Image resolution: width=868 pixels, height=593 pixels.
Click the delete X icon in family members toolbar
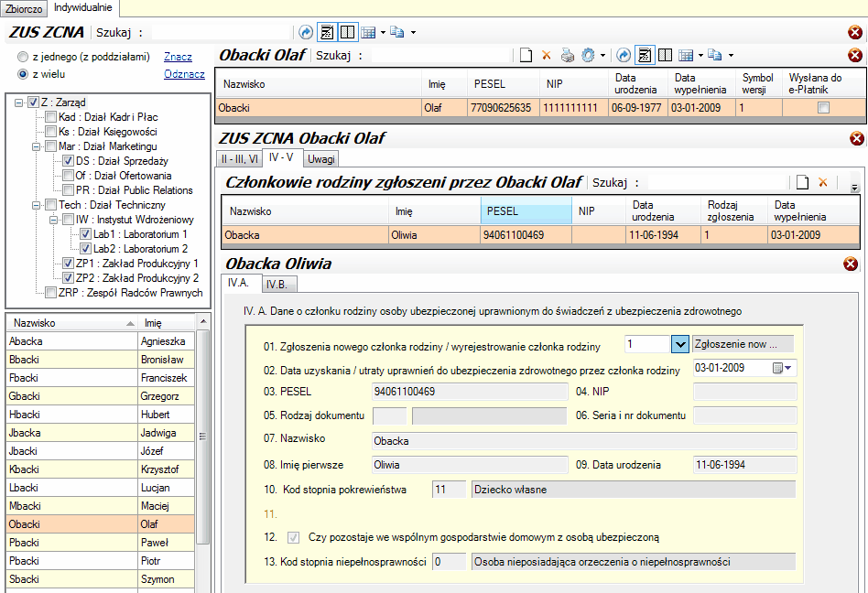tap(823, 182)
